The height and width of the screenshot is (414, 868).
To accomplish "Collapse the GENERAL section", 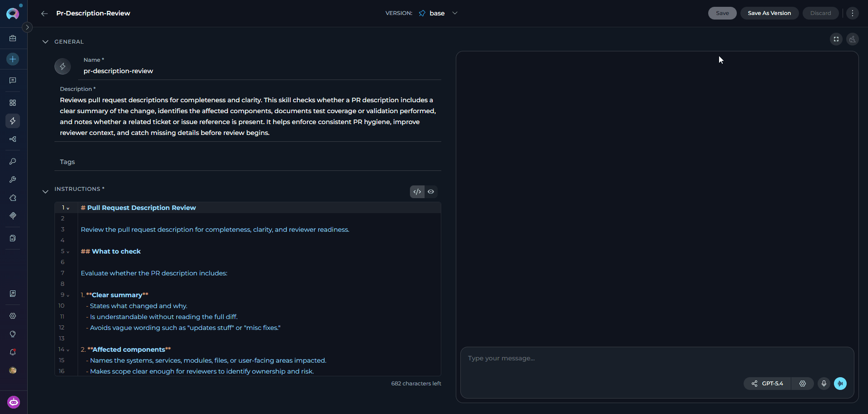I will tap(45, 42).
